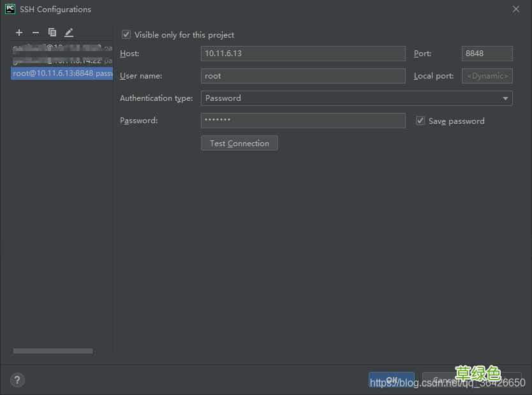
Task: Duplicate the selected SSH configuration
Action: click(52, 33)
